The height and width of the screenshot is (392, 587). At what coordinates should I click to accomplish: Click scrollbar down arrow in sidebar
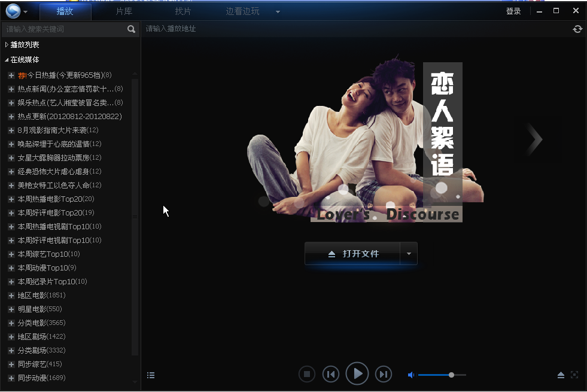pyautogui.click(x=135, y=381)
